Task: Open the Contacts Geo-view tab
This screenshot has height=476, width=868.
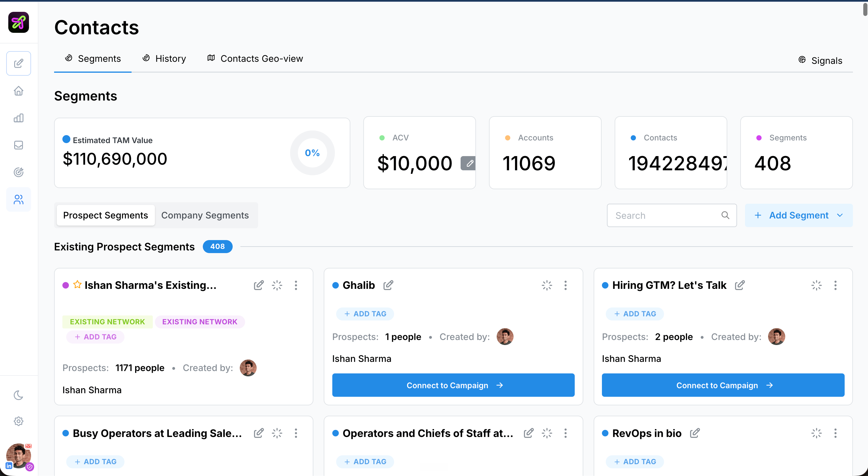Action: (255, 59)
